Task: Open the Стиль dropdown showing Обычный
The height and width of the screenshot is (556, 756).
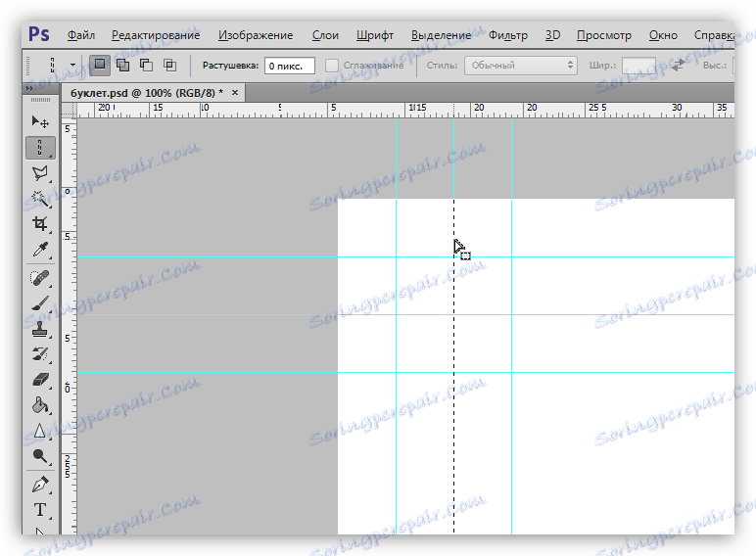Action: pos(521,66)
